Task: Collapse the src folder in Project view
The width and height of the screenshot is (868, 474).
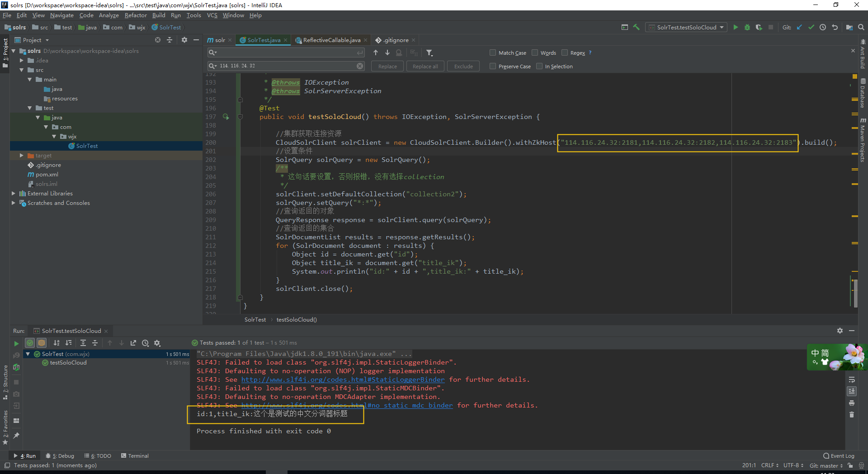Action: pyautogui.click(x=21, y=70)
